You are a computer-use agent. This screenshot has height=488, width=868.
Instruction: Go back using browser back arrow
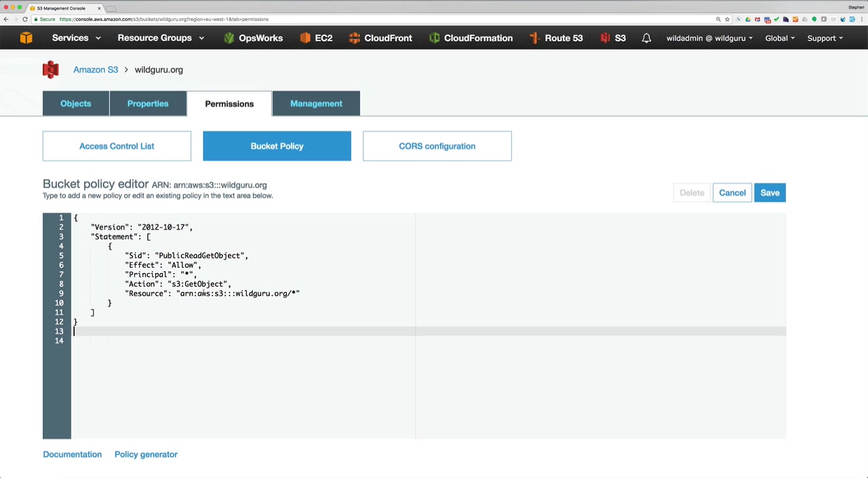point(6,19)
